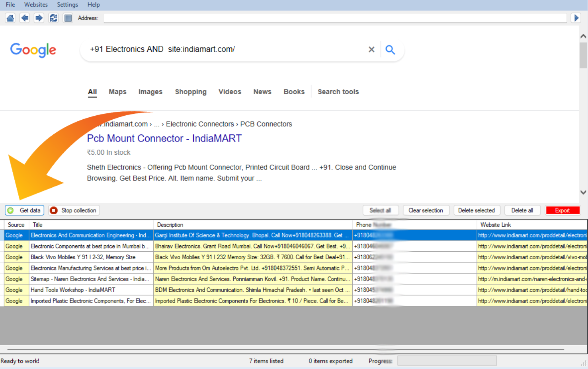Switch to the Images search tab
The height and width of the screenshot is (369, 588).
[x=150, y=92]
